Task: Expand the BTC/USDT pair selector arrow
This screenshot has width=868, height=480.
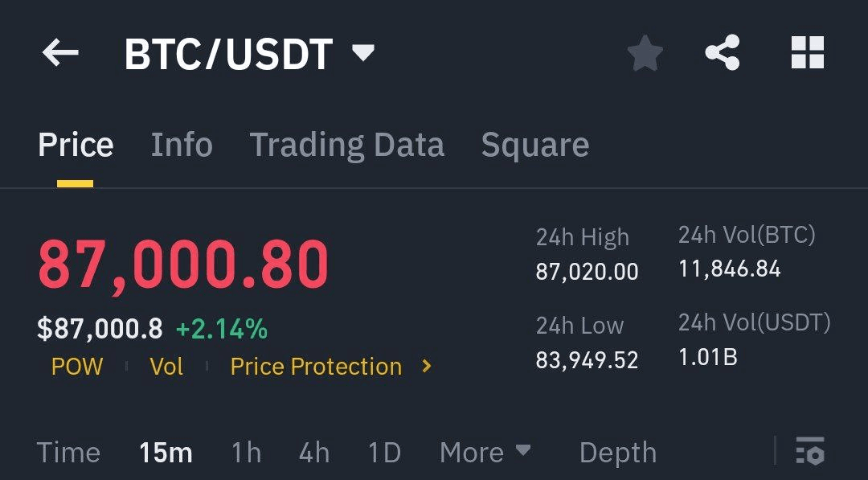Action: (363, 54)
